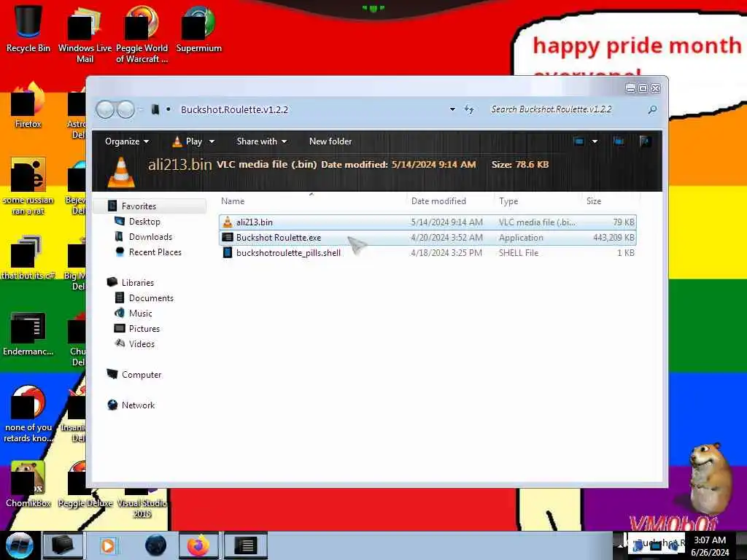
Task: Open the media player taskbar icon
Action: [108, 545]
